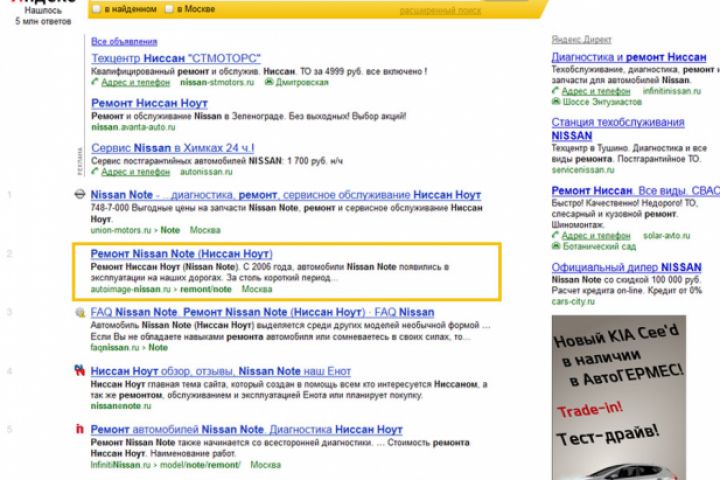
Task: Open 'Адрес и телефон' for the autonissan.ru ad
Action: click(x=135, y=172)
